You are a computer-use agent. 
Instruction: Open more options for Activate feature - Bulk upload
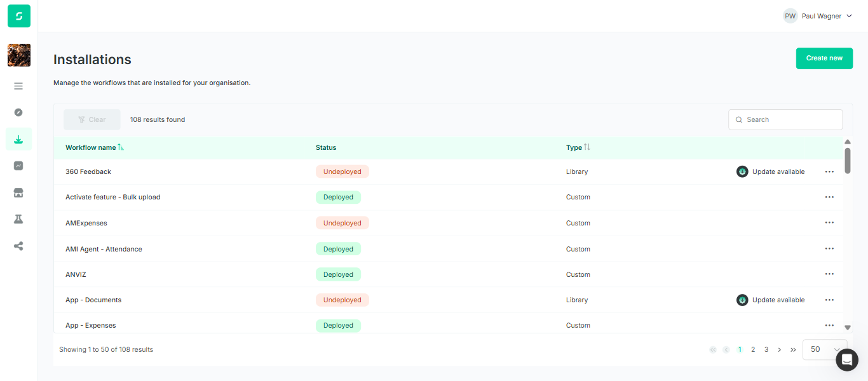(x=829, y=197)
